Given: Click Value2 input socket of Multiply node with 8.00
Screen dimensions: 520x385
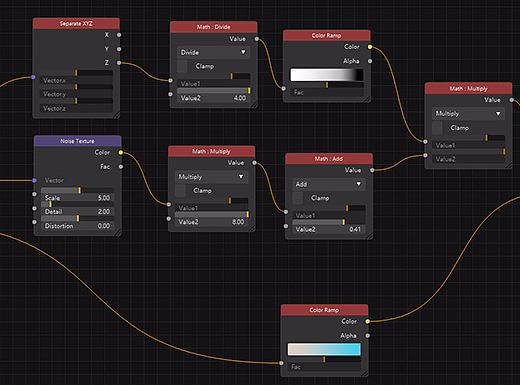Looking at the screenshot, I should (169, 219).
